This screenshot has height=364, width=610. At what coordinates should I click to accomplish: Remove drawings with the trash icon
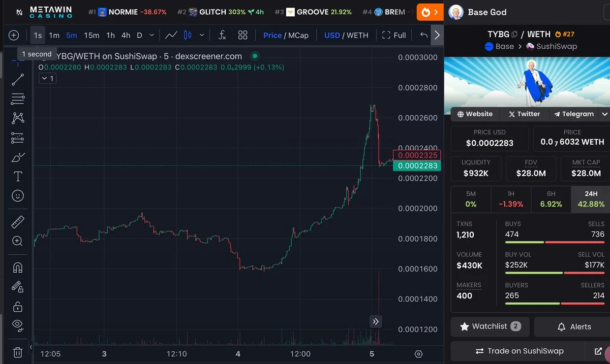click(18, 352)
